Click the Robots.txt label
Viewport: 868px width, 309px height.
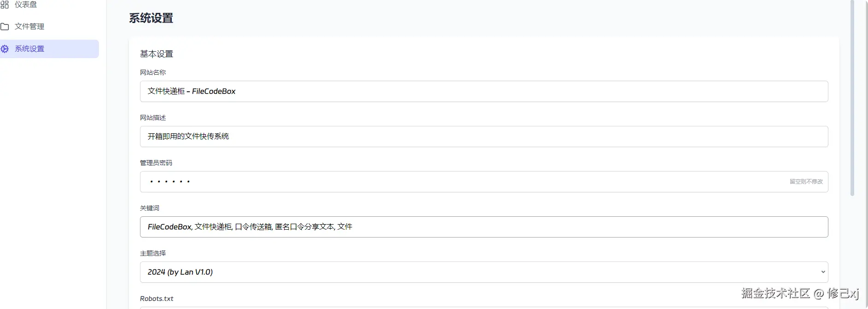click(157, 298)
